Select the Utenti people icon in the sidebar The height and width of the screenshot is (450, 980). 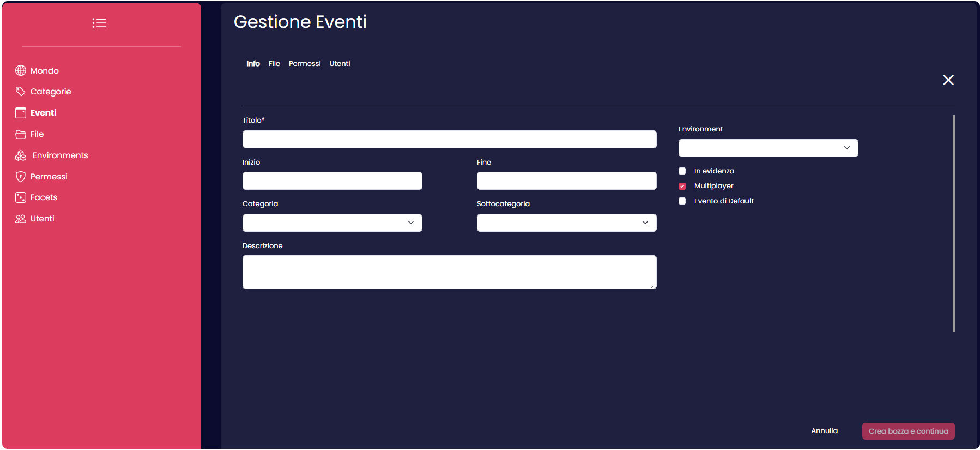coord(21,218)
